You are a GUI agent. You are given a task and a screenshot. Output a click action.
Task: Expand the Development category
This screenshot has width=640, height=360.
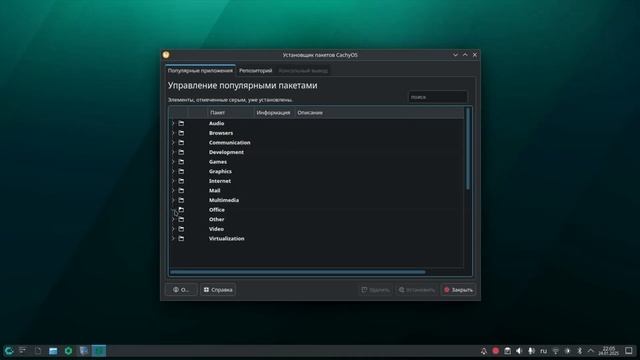click(x=173, y=152)
